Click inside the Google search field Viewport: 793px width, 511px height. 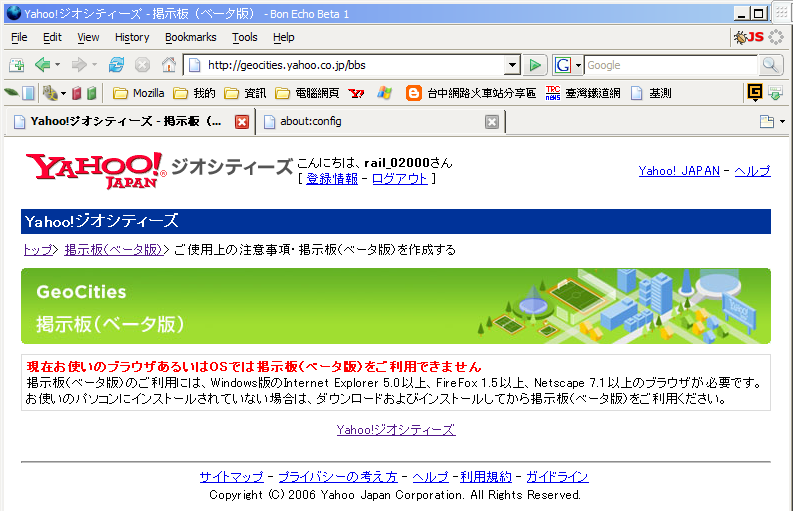point(670,65)
